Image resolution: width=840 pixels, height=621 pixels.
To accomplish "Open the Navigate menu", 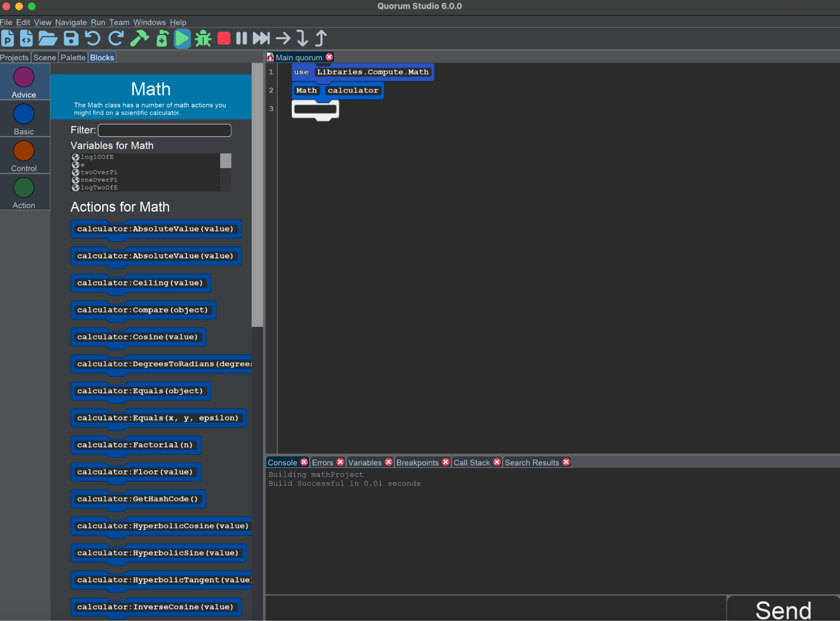I will click(x=71, y=22).
